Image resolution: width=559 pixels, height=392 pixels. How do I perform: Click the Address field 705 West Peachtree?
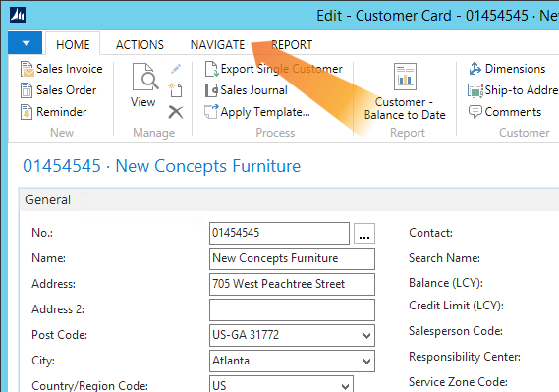(292, 284)
